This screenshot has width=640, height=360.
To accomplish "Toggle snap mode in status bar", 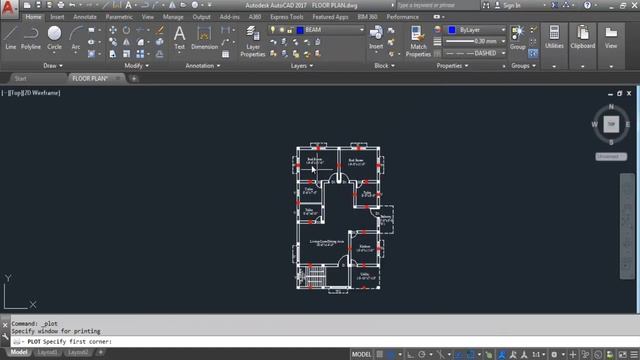I will [391, 354].
